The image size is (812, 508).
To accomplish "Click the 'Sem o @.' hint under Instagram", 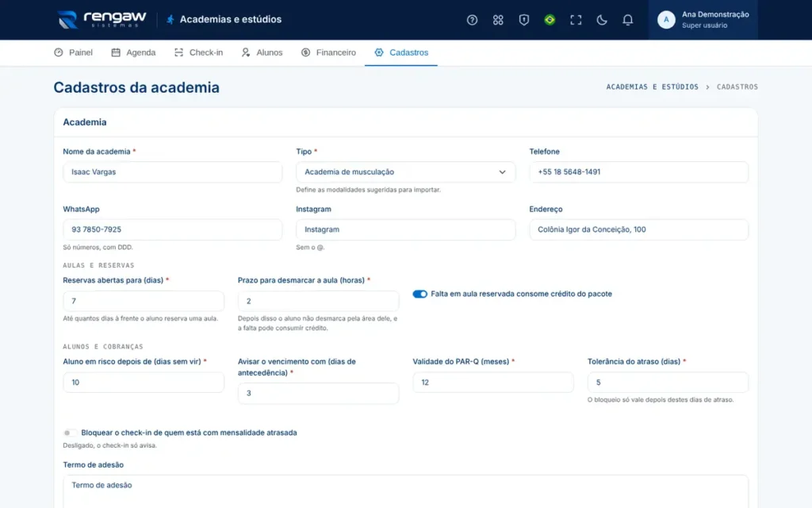I will tap(310, 248).
